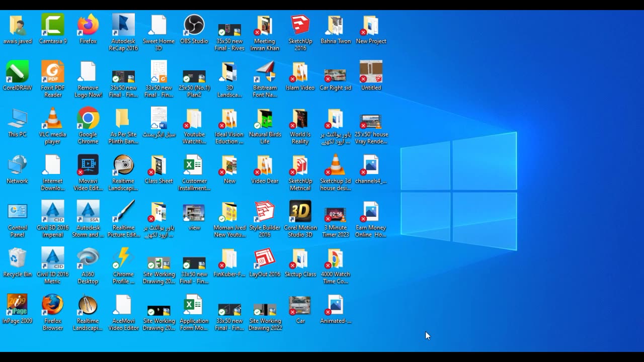
Task: Select the Bahria Twon folder
Action: tap(336, 25)
